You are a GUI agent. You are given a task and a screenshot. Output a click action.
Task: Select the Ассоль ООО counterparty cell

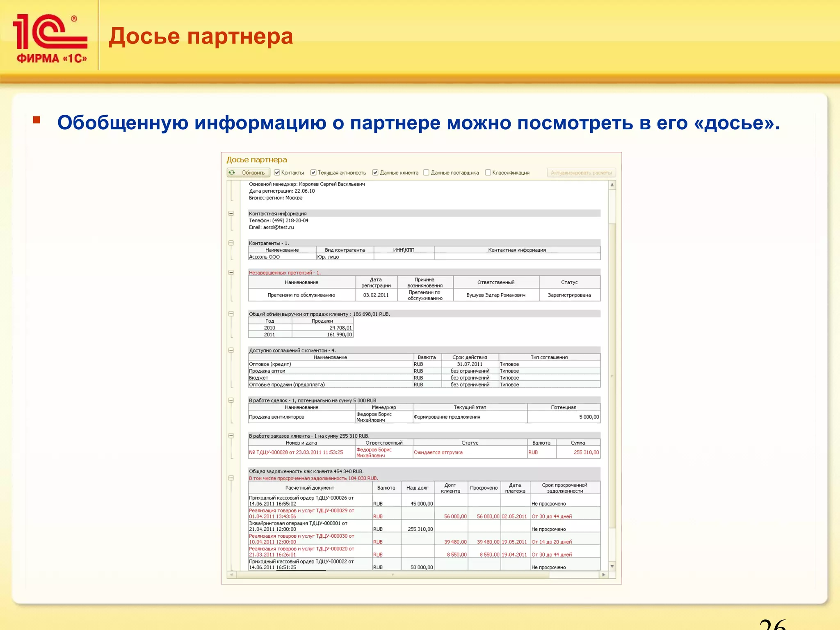(282, 257)
